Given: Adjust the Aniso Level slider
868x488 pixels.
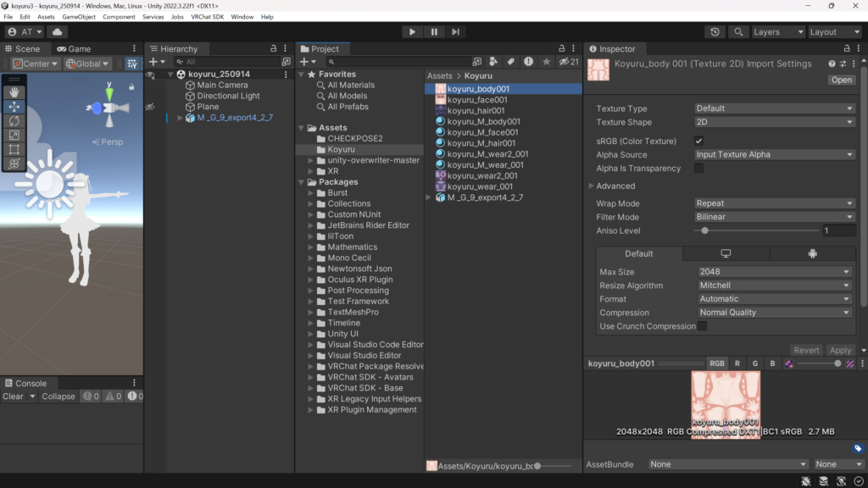Looking at the screenshot, I should (704, 230).
